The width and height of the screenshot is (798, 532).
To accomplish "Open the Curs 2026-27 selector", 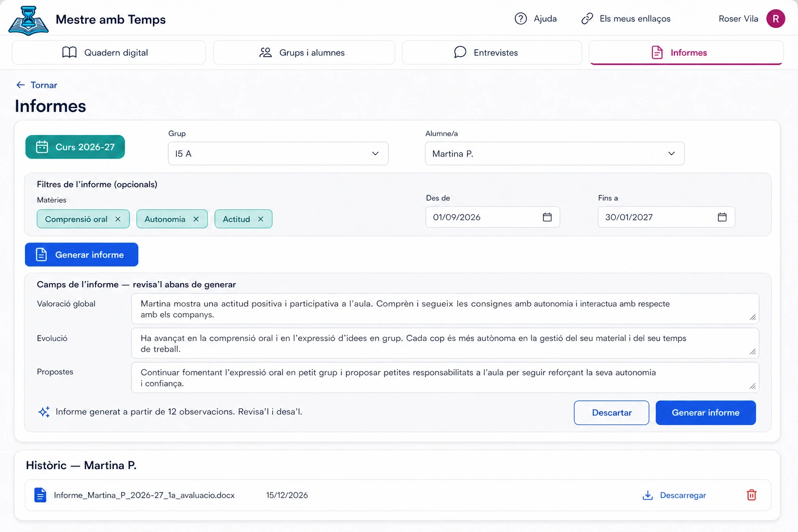I will coord(75,147).
